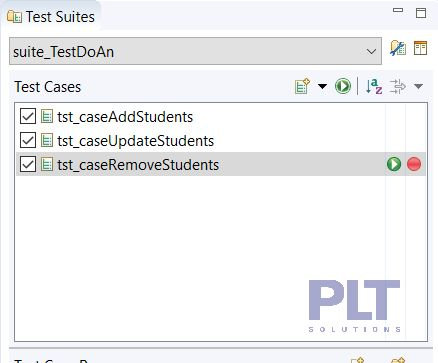Select the tst_caseAddStudents test case

(125, 117)
